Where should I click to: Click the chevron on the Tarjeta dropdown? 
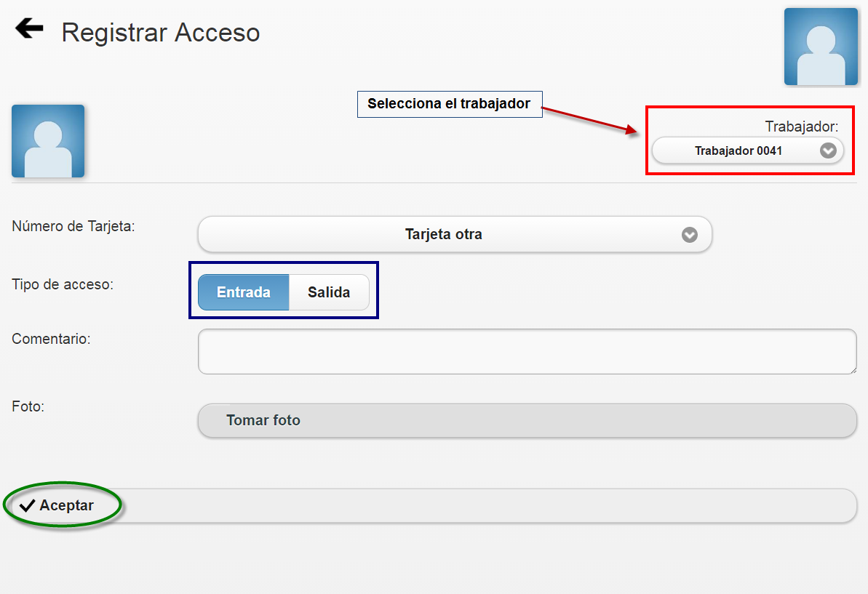click(x=690, y=234)
